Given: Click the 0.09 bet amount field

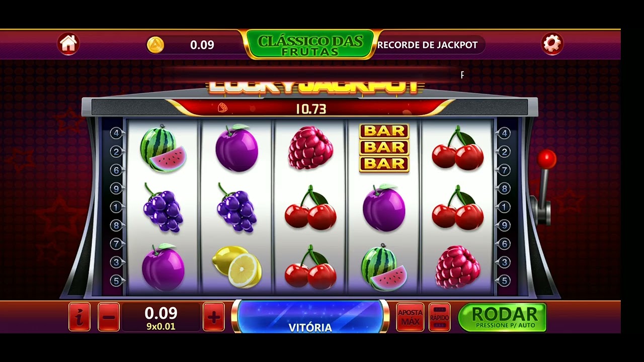Looking at the screenshot, I should click(x=161, y=317).
